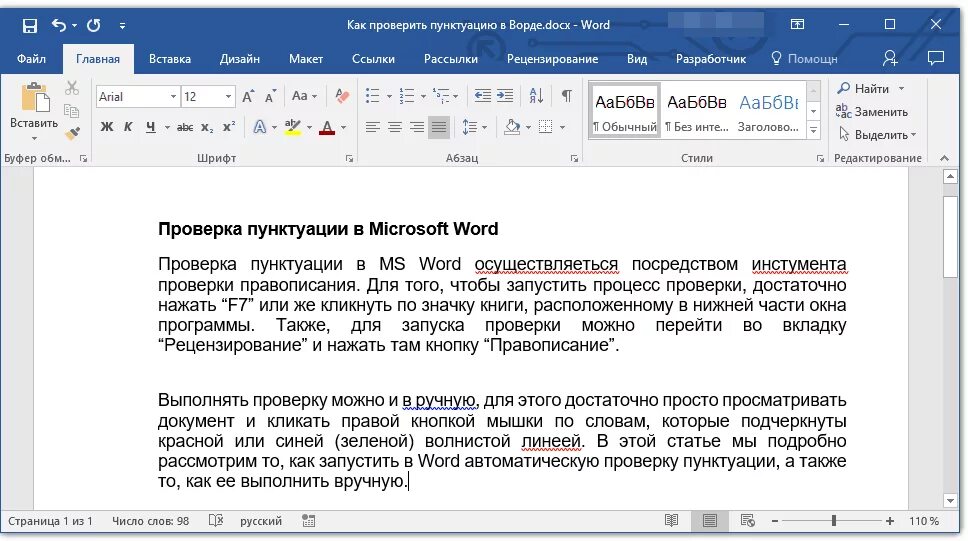Toggle paragraph marks (¶) display

click(x=566, y=96)
